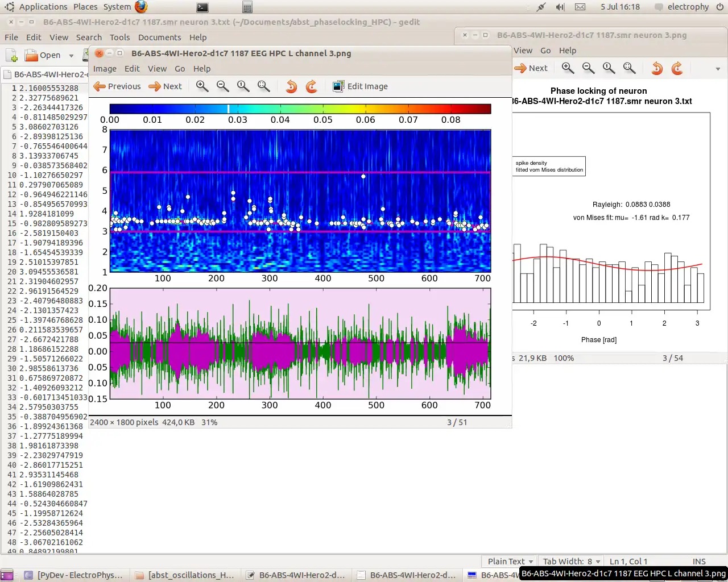The image size is (728, 582).
Task: Rotate image clockwise in front viewer
Action: tap(311, 86)
